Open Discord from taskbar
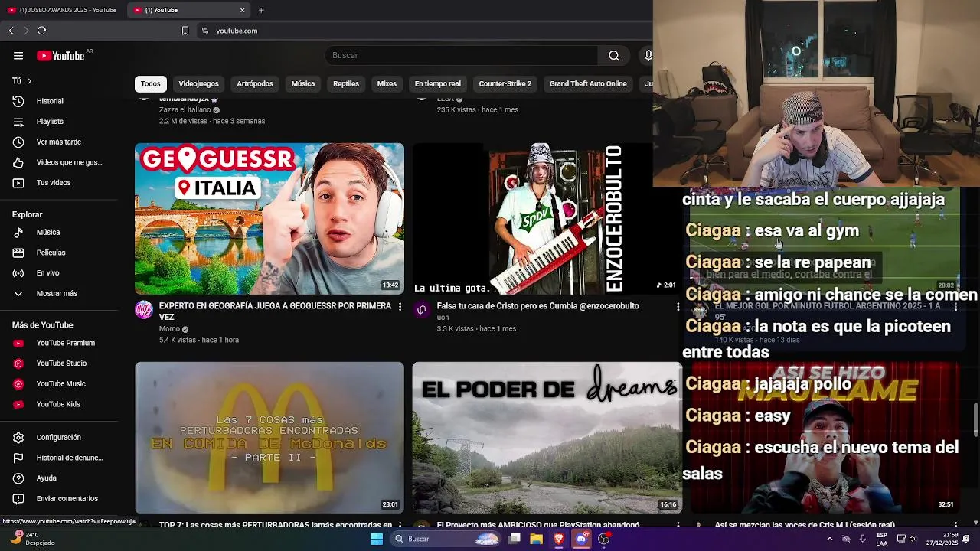This screenshot has height=551, width=980. pos(581,539)
